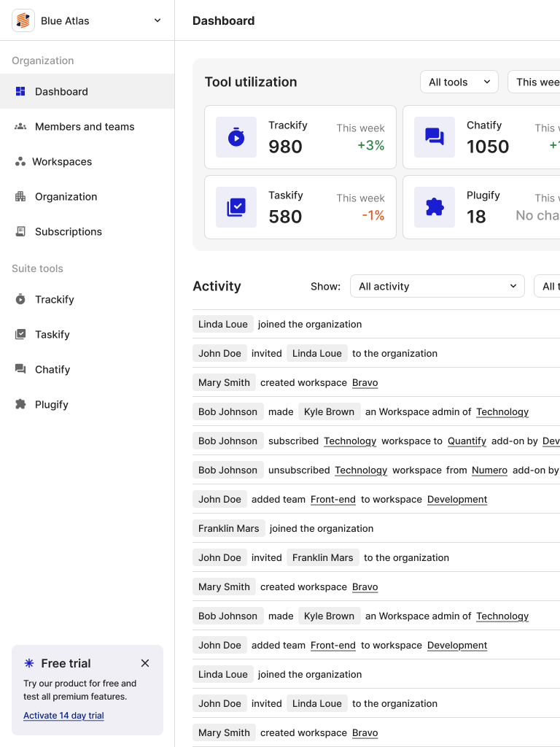Click the Trackify stopwatch icon in the utilization card

[236, 137]
